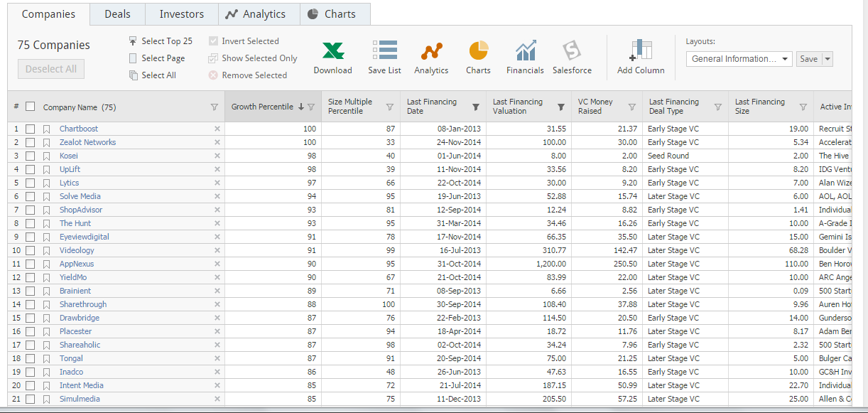Click the 142.47 VC money raised cell
The image size is (868, 413).
pyautogui.click(x=607, y=251)
